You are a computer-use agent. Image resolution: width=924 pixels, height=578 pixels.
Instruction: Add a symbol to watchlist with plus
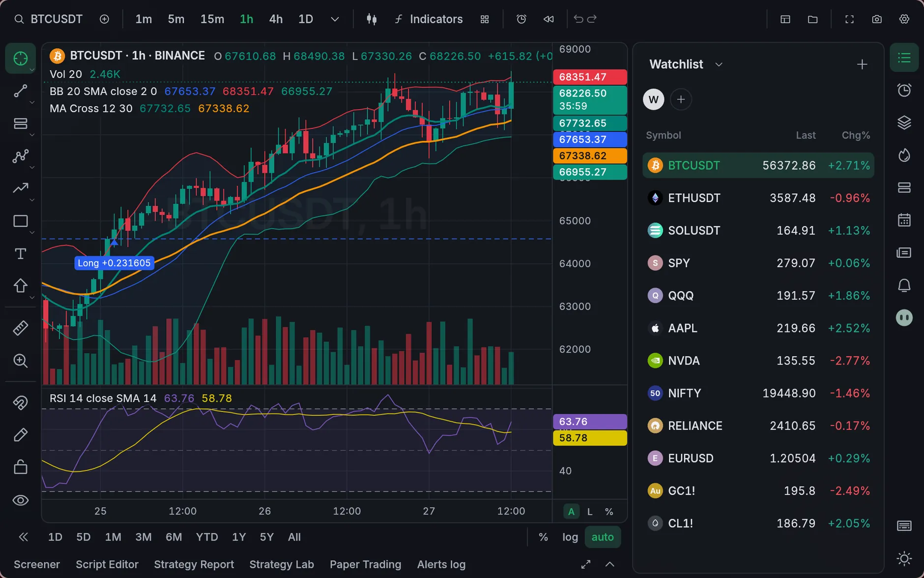[x=862, y=64]
